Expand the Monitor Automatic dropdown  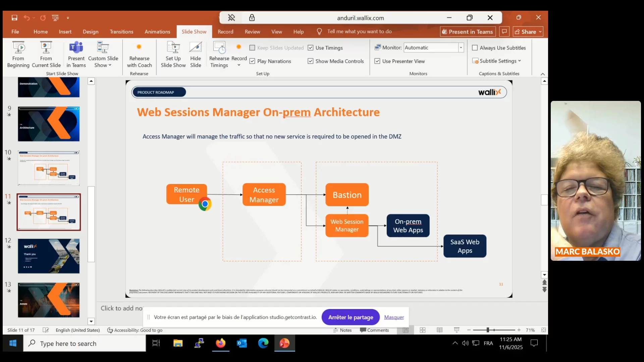461,48
